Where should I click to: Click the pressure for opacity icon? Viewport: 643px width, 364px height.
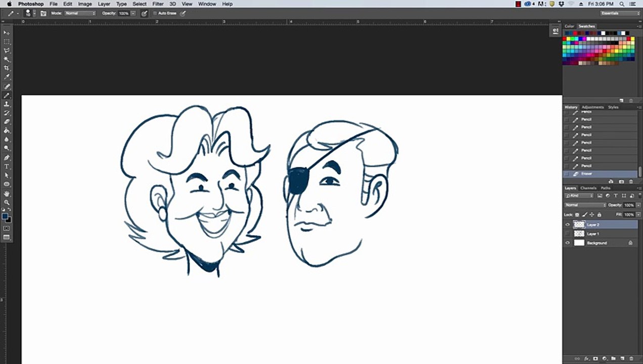point(145,14)
